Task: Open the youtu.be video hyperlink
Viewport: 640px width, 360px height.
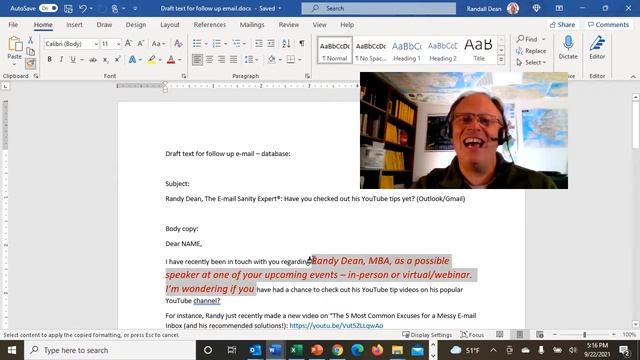Action: pyautogui.click(x=336, y=325)
